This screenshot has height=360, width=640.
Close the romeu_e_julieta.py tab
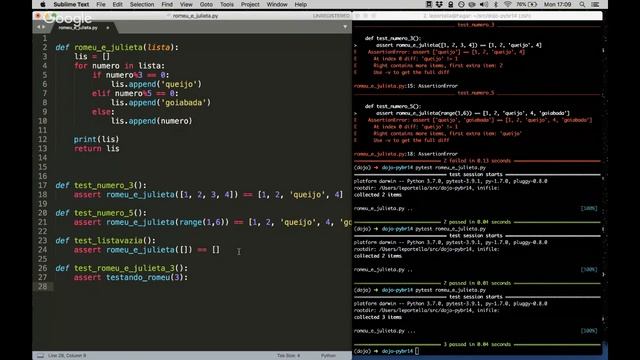coord(108,28)
